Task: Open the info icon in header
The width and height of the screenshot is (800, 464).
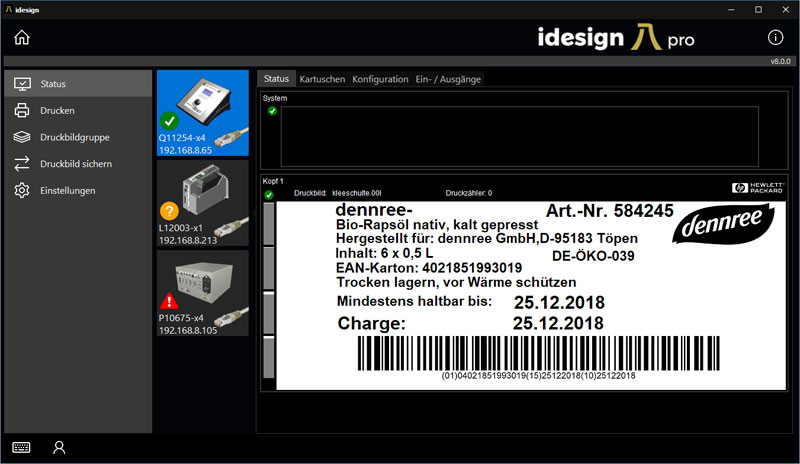Action: click(x=776, y=37)
